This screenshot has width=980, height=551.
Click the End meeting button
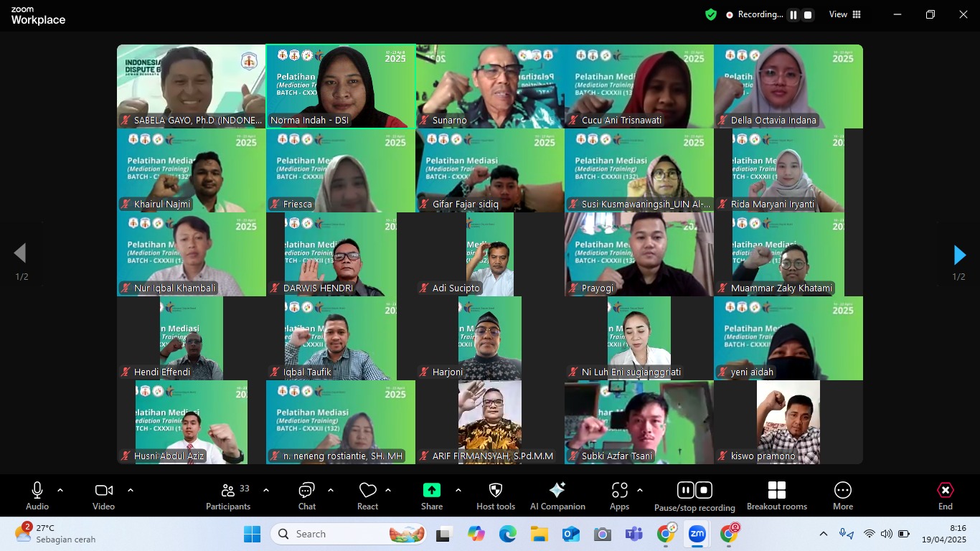pos(945,496)
